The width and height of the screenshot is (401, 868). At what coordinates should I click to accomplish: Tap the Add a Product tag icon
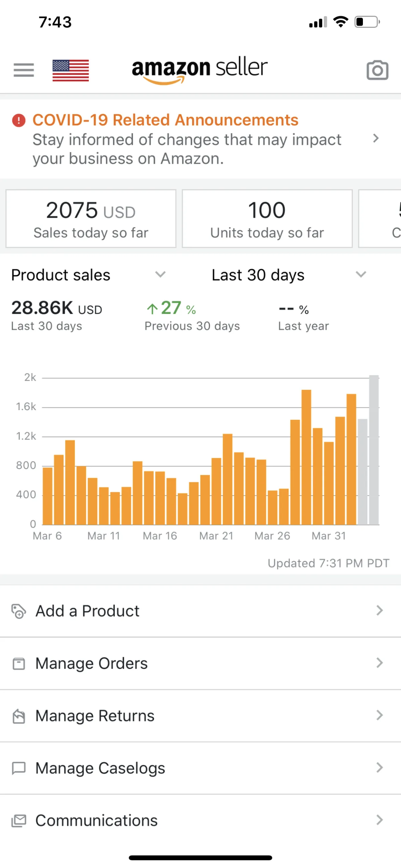point(19,611)
